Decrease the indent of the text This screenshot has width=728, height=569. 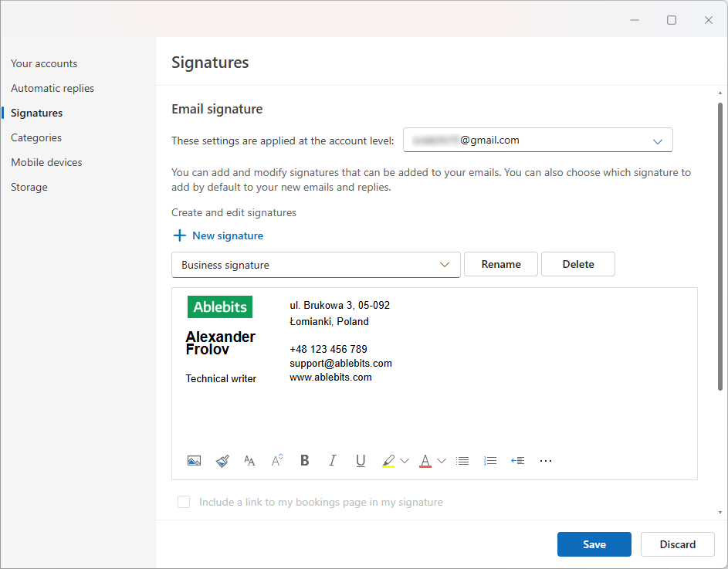[x=518, y=461]
